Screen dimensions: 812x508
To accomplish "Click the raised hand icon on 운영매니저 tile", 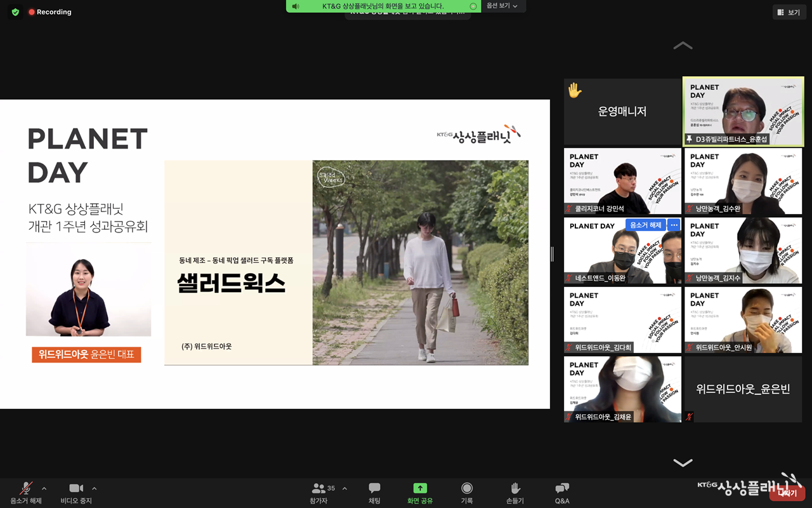I will (x=575, y=90).
